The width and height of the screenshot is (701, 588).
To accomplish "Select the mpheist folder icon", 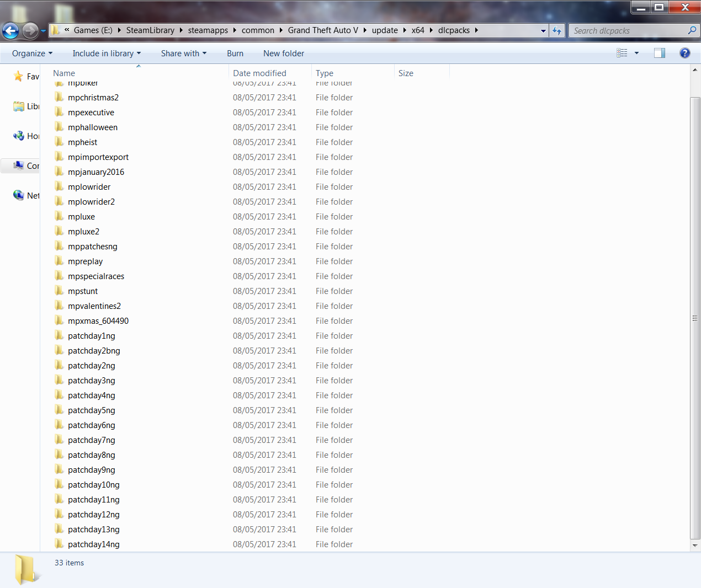I will click(60, 142).
